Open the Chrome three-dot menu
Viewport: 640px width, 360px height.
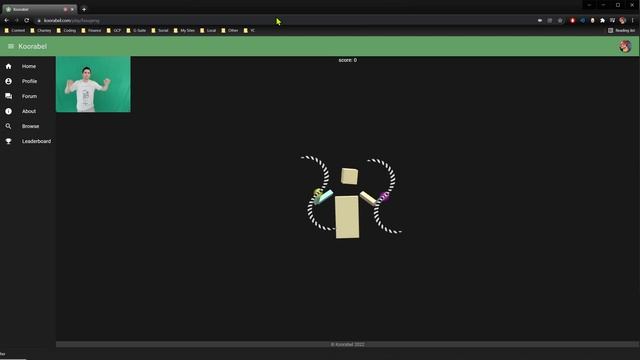(633, 20)
